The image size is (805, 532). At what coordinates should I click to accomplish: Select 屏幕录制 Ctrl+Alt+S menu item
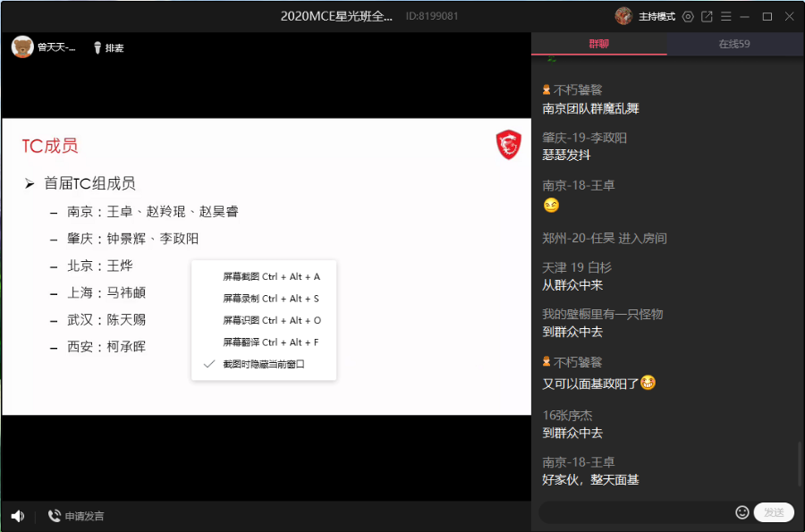(x=270, y=299)
